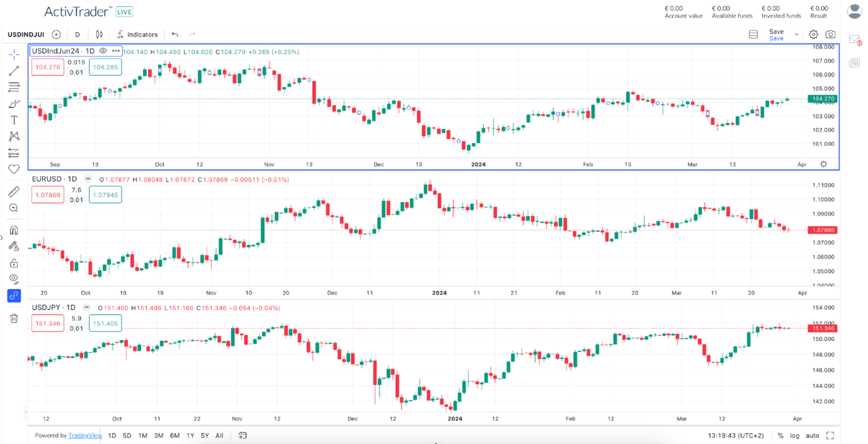Take a chart snapshot with camera icon

coord(831,34)
